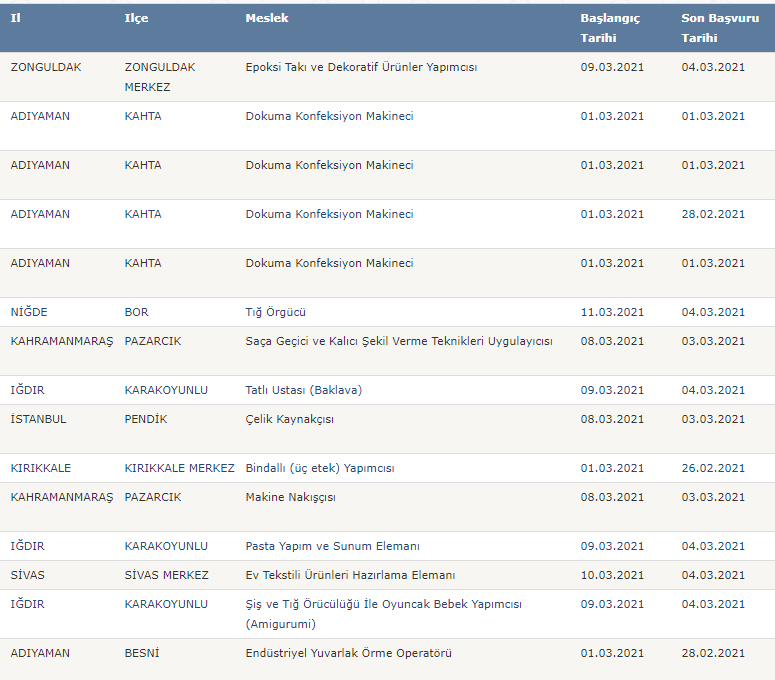This screenshot has height=680, width=775.
Task: Select the KIRIKKALE MERKEZ district cell
Action: [x=179, y=468]
